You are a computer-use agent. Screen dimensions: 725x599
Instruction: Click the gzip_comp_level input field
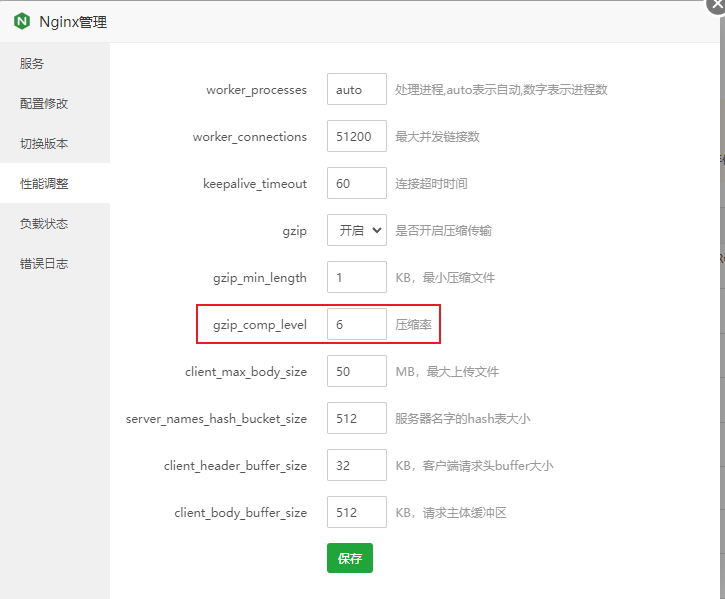click(x=357, y=324)
